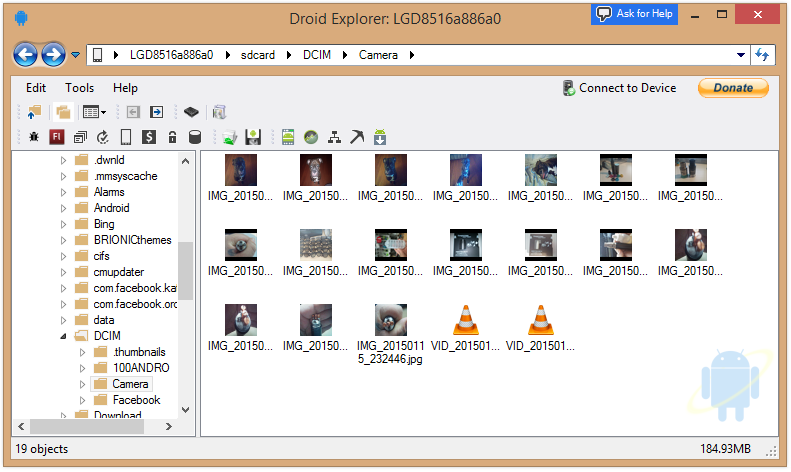The image size is (791, 472).
Task: Select the BRIONICthemes folder in tree
Action: click(133, 240)
